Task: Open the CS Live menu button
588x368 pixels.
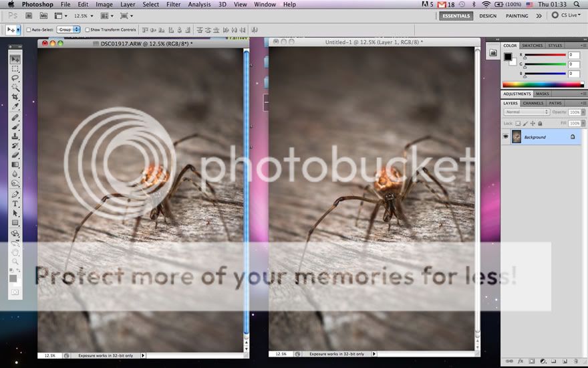Action: tap(566, 15)
